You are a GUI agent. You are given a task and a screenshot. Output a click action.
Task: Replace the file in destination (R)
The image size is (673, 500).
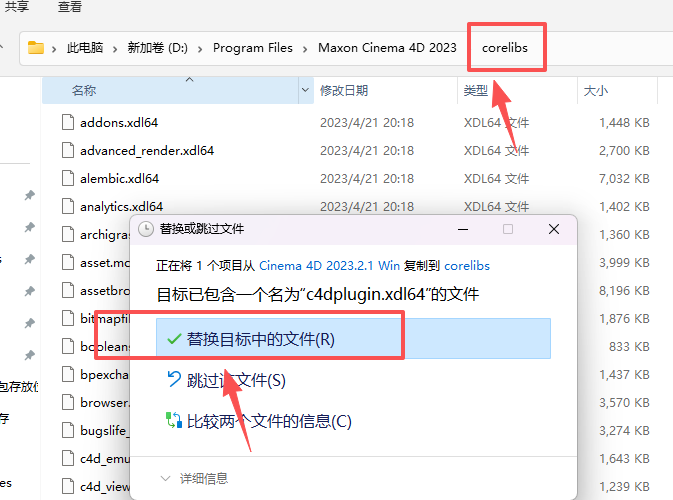[x=353, y=339]
